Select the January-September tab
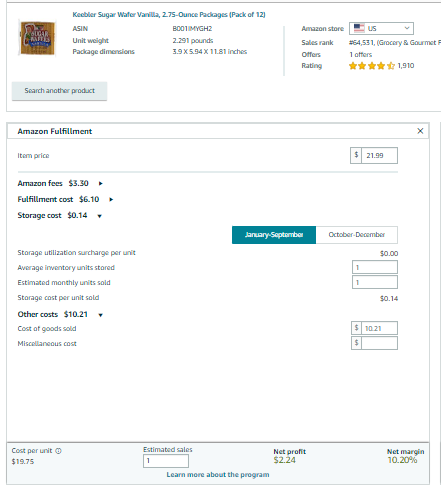Image resolution: width=441 pixels, height=489 pixels. (x=274, y=235)
